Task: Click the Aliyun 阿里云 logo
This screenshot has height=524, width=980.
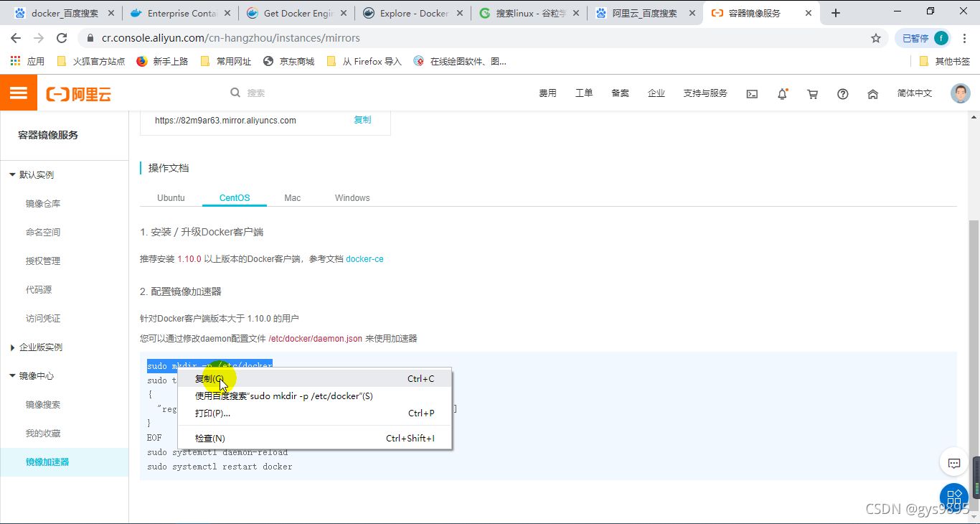Action: click(79, 94)
